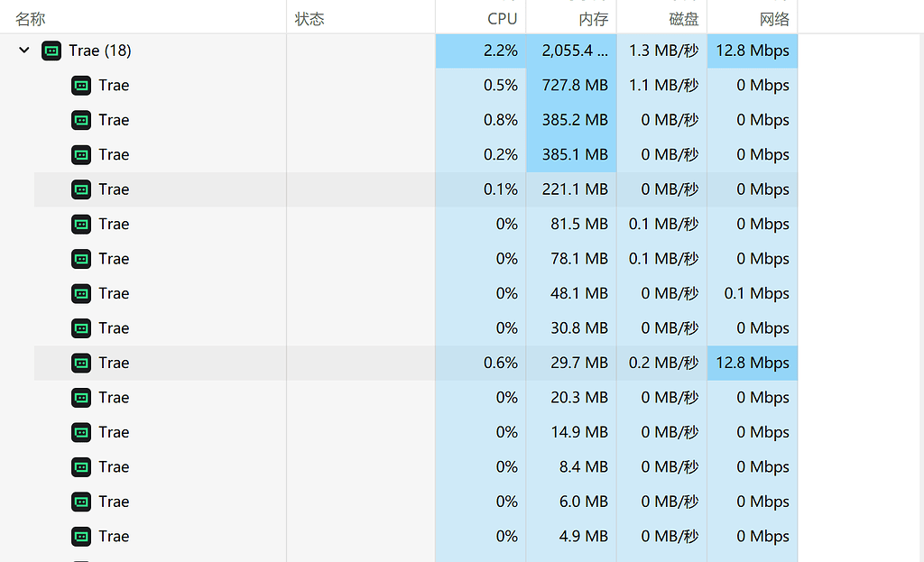Click Trae icon in the 48.1 MB row
The height and width of the screenshot is (562, 924).
(x=81, y=294)
